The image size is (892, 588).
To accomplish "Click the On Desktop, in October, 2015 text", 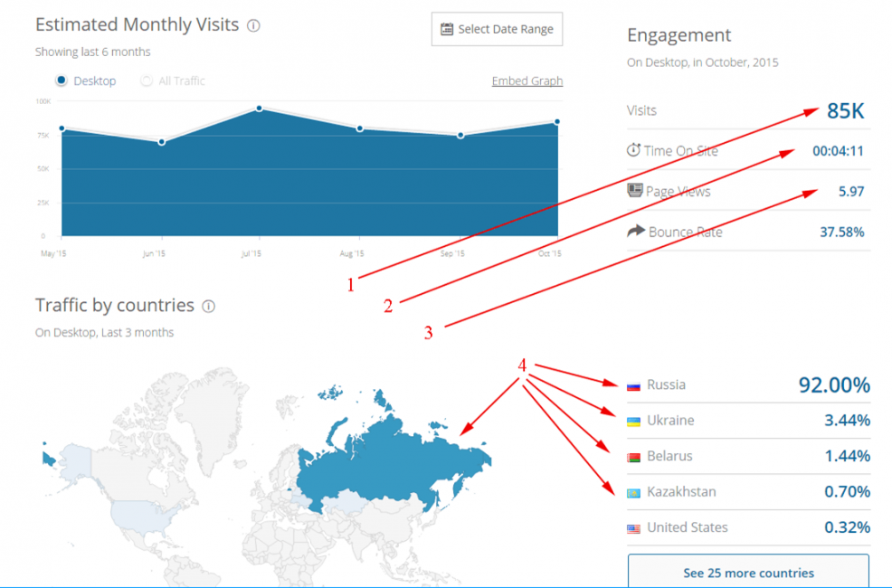I will (703, 62).
